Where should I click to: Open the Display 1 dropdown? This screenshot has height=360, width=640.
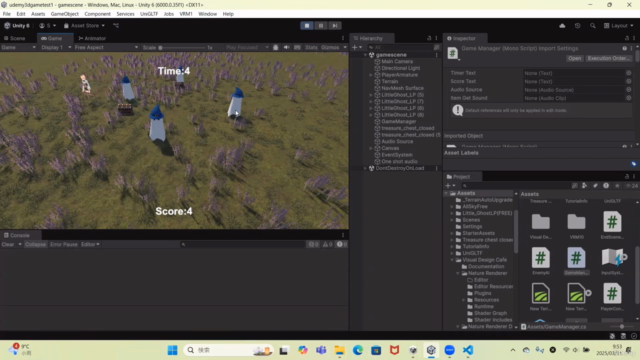[x=56, y=47]
